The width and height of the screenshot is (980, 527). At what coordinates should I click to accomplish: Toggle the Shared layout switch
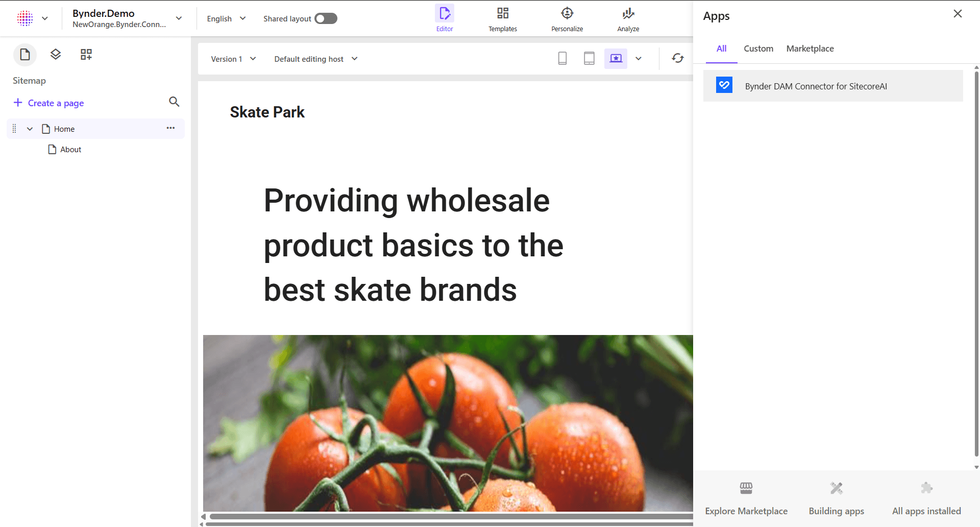point(326,19)
